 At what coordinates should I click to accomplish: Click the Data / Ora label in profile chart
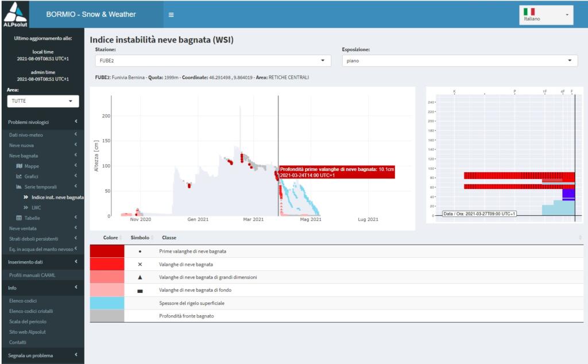(x=479, y=214)
